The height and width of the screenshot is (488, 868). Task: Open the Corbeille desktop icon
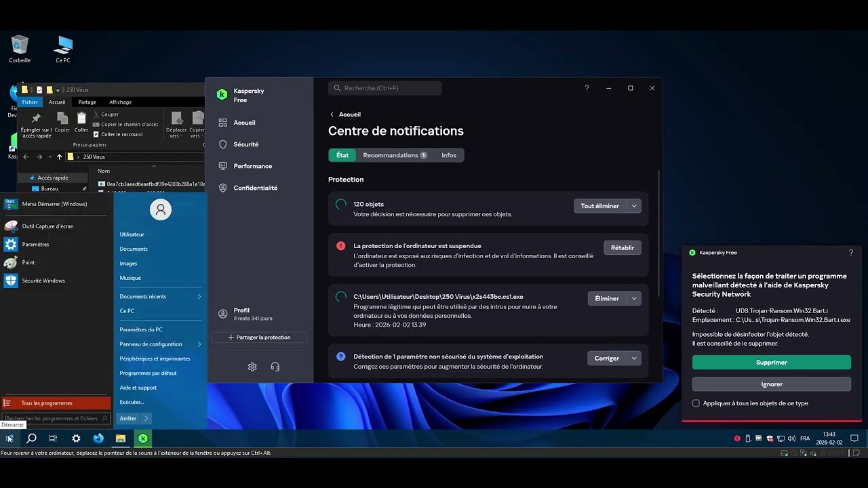pyautogui.click(x=20, y=49)
